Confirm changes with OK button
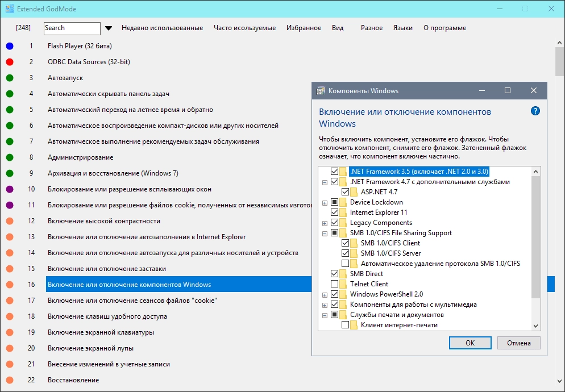 [470, 343]
